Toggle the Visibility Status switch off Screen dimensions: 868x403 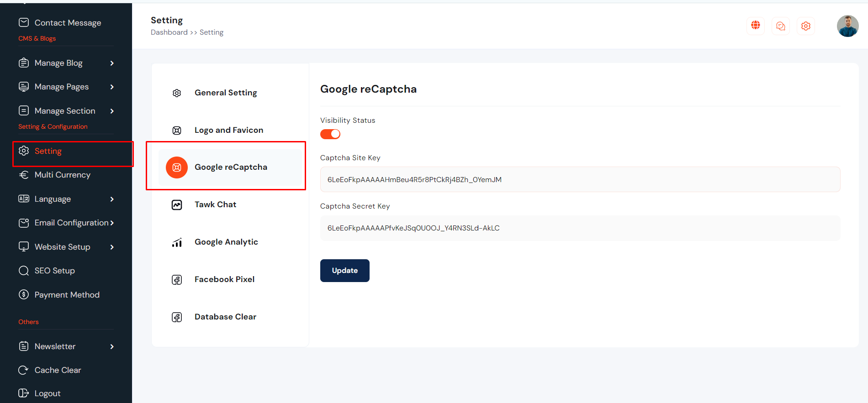(330, 134)
